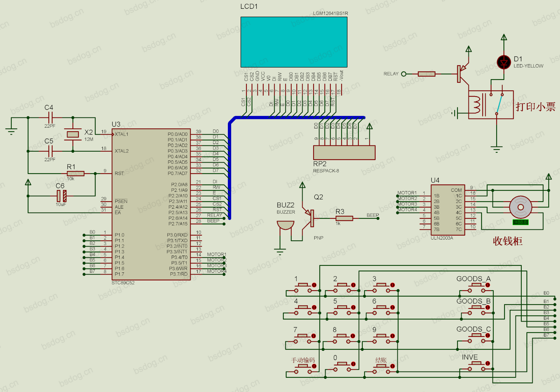This screenshot has height=392, width=560.
Task: Select the X2 12M crystal oscillator
Action: pos(73,134)
